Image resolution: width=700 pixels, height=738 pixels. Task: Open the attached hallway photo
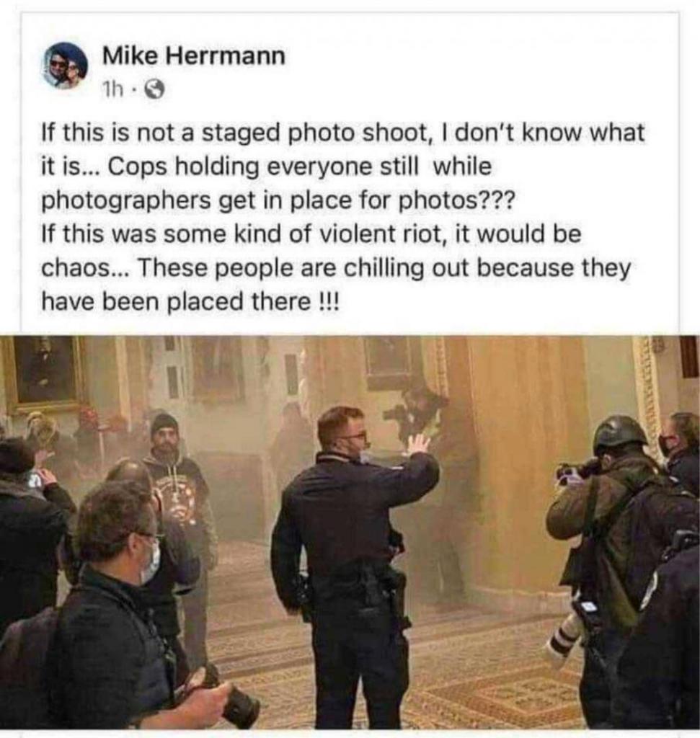tap(350, 533)
